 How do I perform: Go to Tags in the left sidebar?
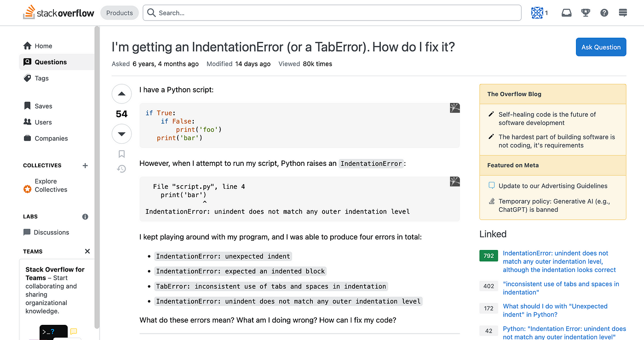point(41,78)
